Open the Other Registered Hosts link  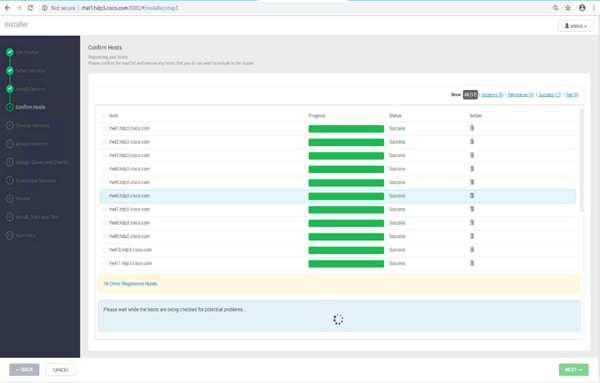point(130,284)
